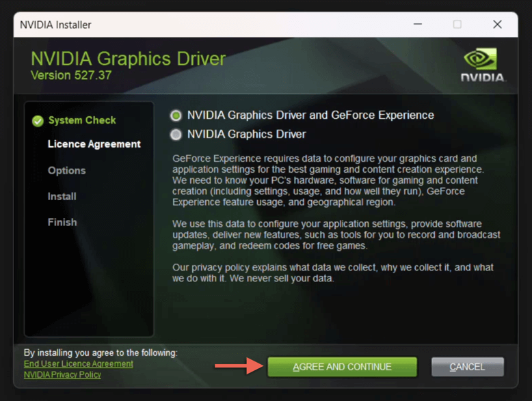Select the System Check step label
This screenshot has width=532, height=401.
(x=82, y=120)
